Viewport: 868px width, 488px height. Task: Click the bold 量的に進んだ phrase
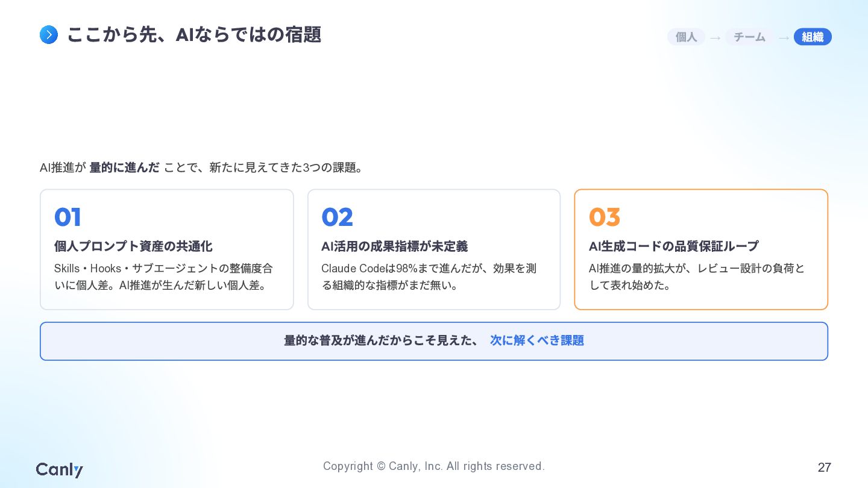coord(125,167)
